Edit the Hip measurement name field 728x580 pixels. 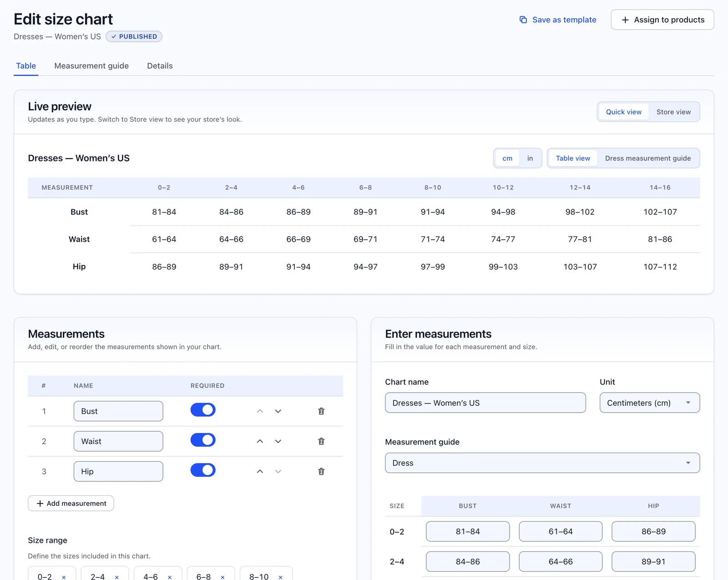(118, 471)
